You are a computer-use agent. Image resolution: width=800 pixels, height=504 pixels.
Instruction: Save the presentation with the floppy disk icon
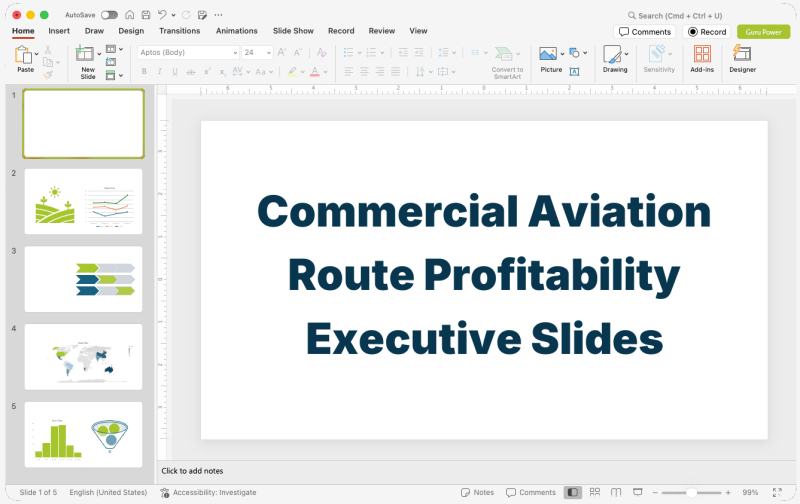146,15
